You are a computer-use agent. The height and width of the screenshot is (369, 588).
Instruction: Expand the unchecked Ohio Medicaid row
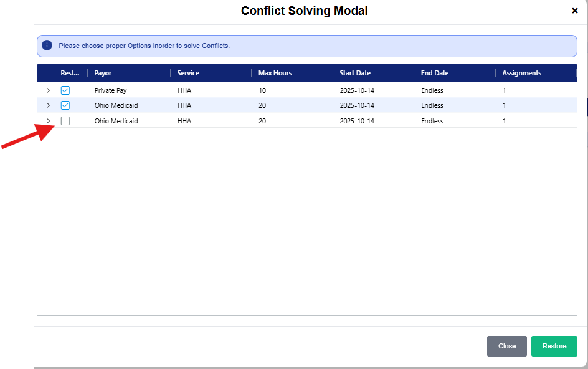tap(49, 121)
